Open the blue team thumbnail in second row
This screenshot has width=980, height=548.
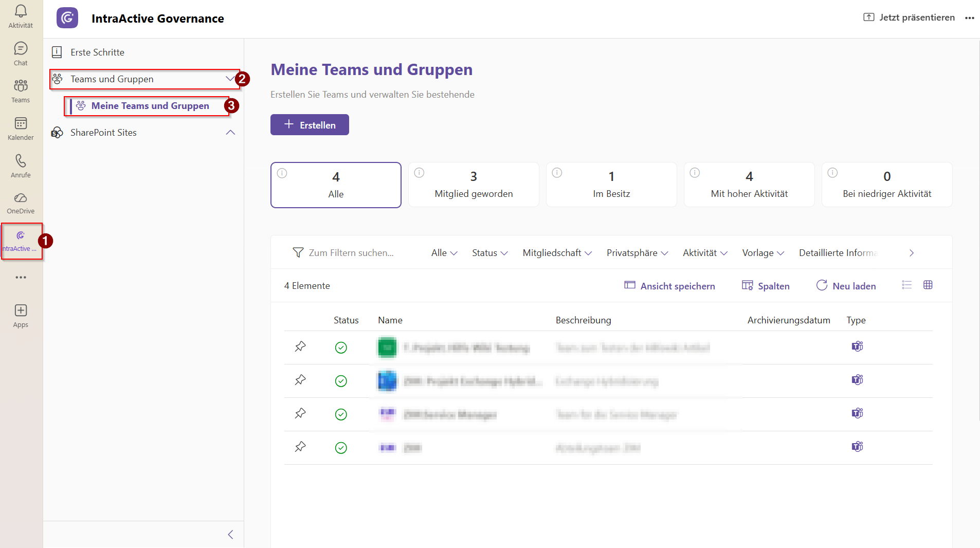coord(387,381)
